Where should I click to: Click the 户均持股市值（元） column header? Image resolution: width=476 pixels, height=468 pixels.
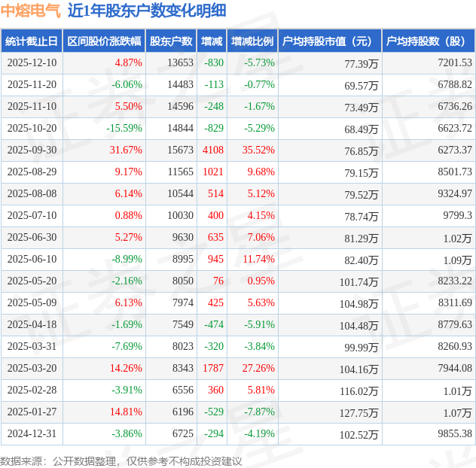click(x=330, y=41)
